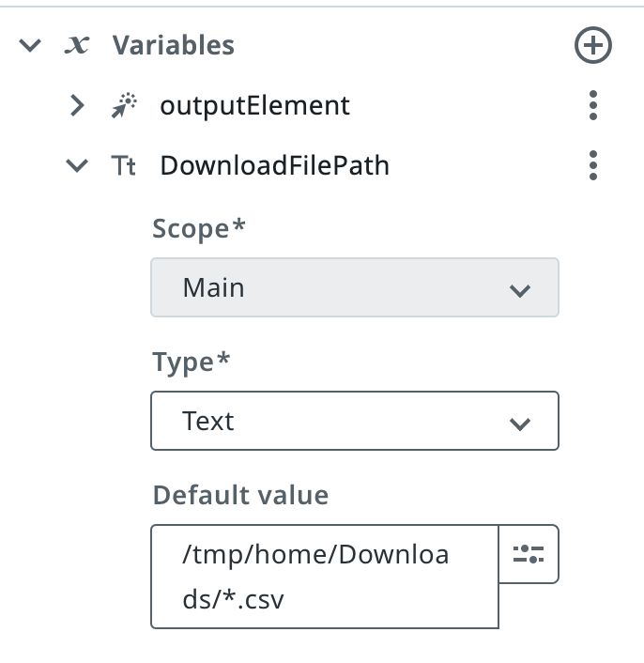Click the Scope field label
The height and width of the screenshot is (663, 644).
coord(191,228)
